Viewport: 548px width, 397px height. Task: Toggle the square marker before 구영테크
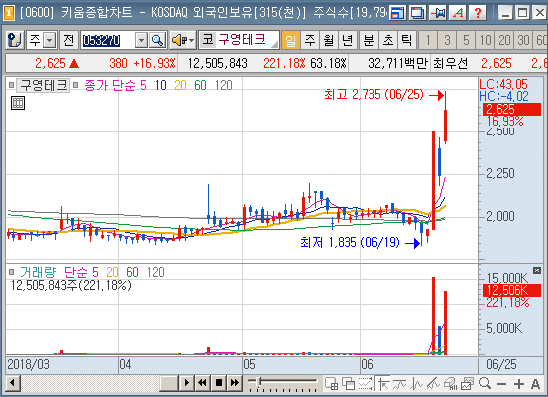tap(12, 85)
